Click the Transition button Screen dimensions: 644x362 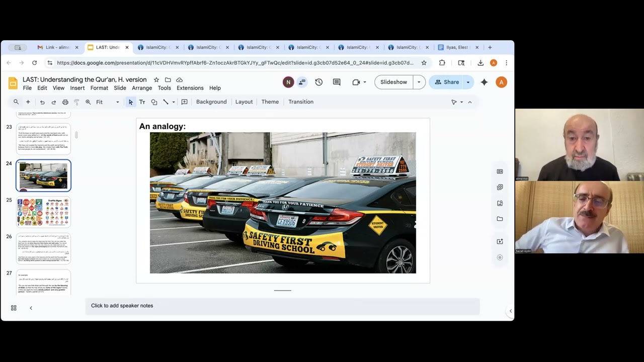(x=301, y=102)
